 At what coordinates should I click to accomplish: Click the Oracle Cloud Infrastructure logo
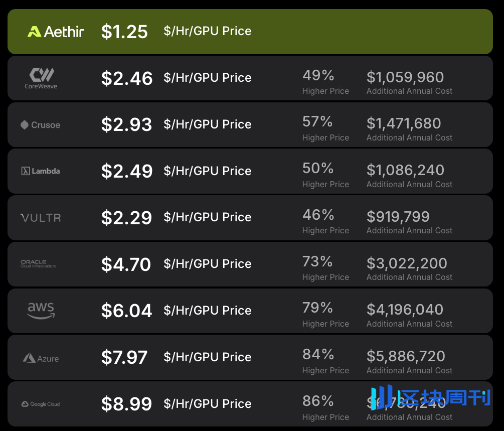coord(38,264)
